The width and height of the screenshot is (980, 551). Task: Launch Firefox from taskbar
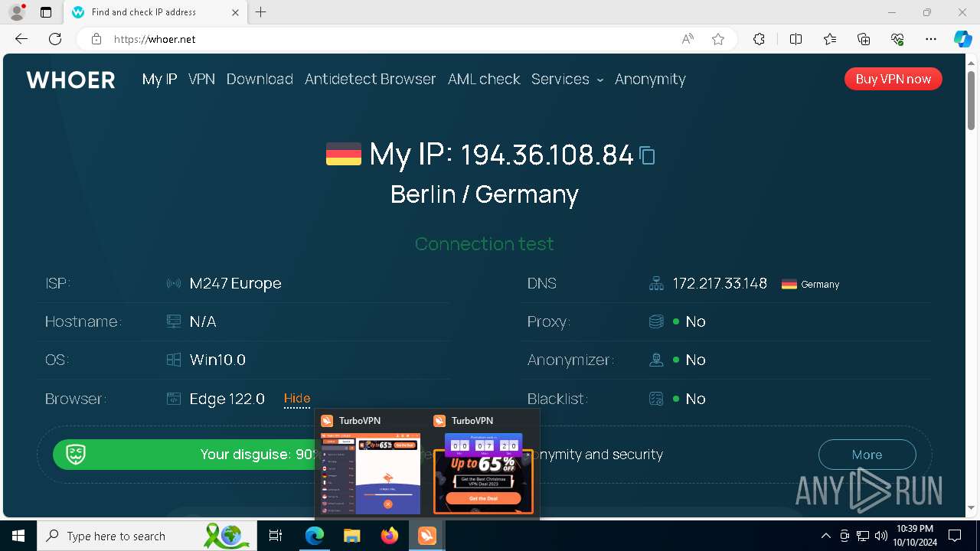click(389, 536)
